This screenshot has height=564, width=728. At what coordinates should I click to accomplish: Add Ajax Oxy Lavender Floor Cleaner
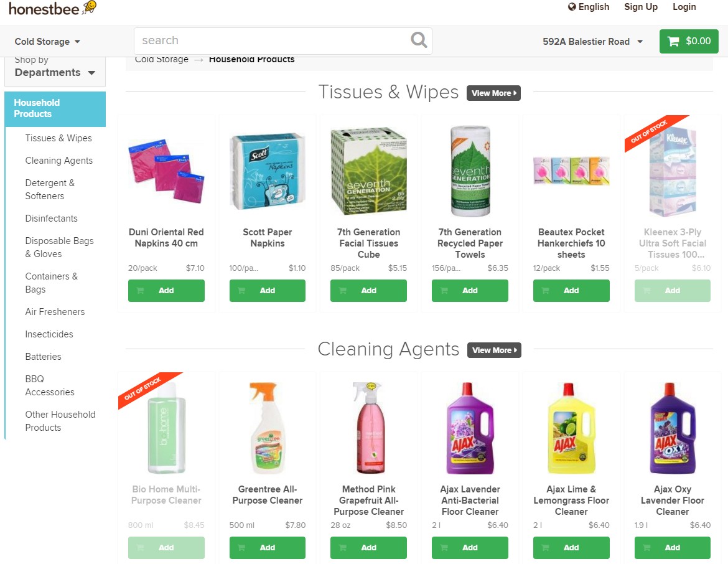click(x=672, y=547)
